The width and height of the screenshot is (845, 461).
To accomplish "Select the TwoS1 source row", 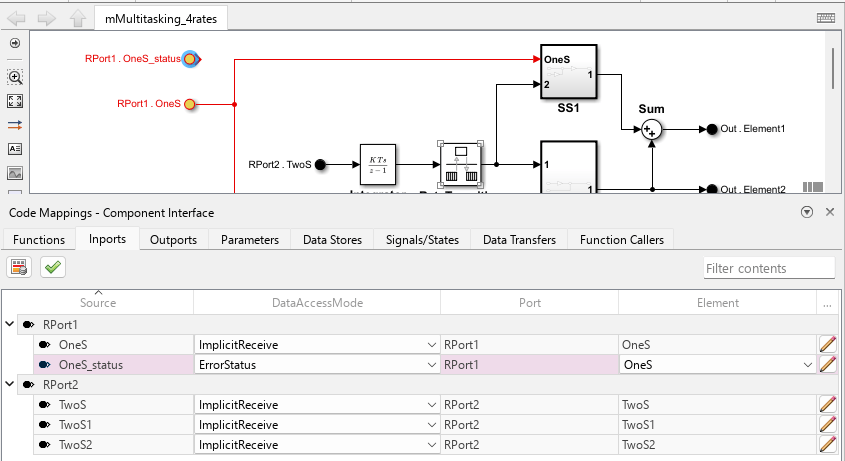I will point(114,424).
